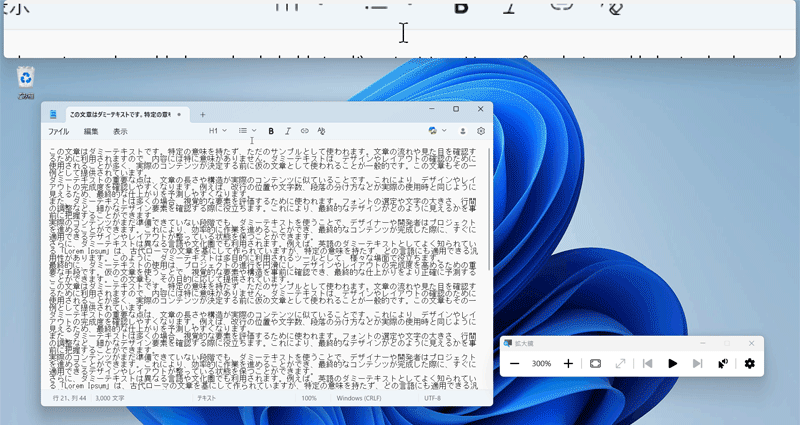Click the 拡大鏡 title bar icon
Image resolution: width=800 pixels, height=425 pixels.
[508, 343]
